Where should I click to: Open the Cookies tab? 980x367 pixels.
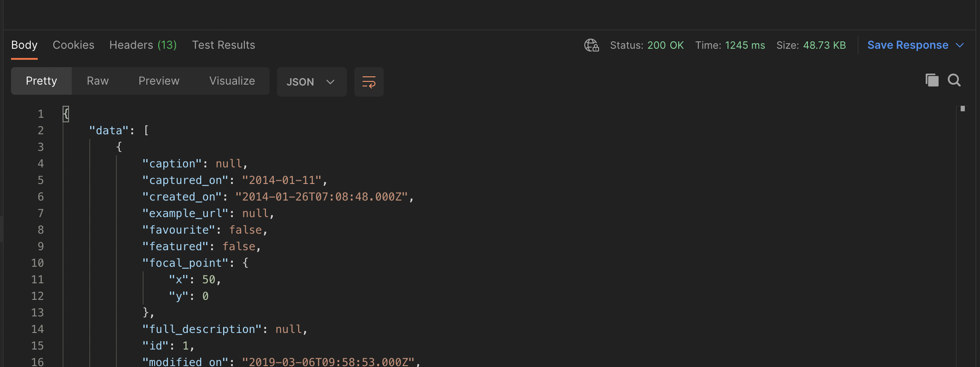74,45
